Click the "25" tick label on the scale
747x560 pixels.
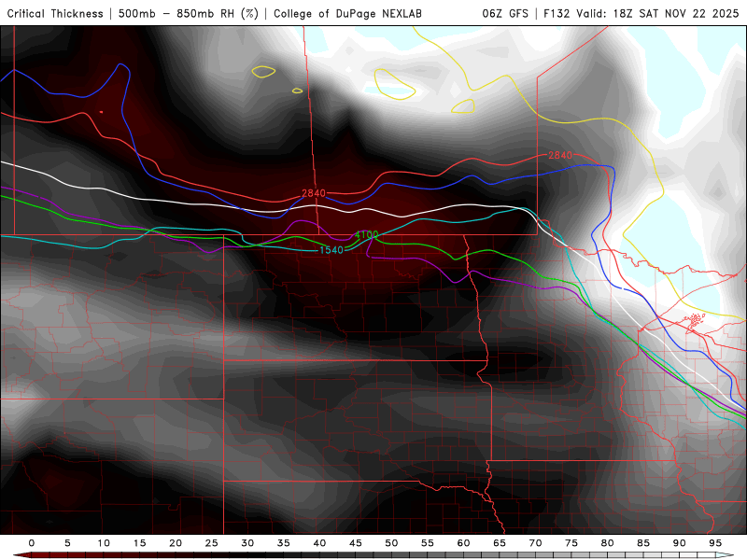pos(212,543)
